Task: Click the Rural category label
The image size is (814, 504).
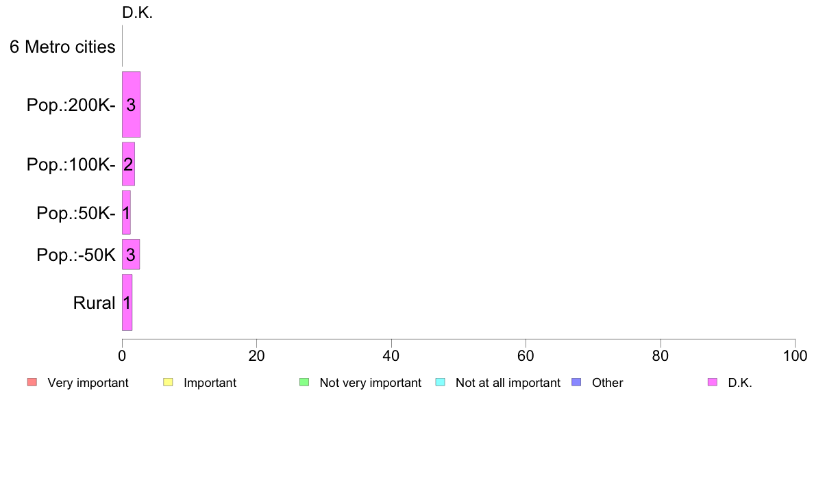Action: (94, 303)
